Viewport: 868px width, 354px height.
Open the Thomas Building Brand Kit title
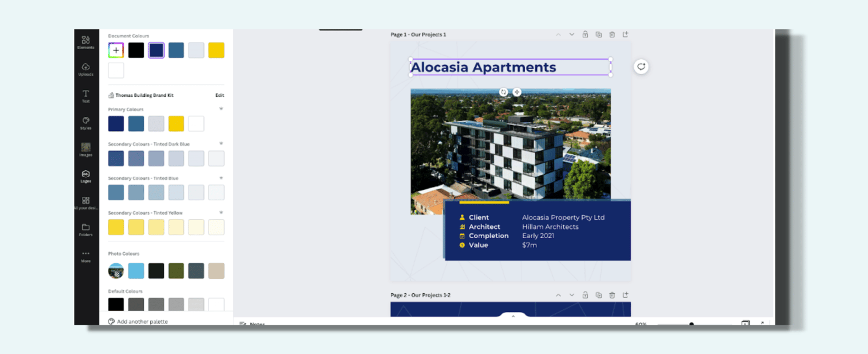coord(144,95)
